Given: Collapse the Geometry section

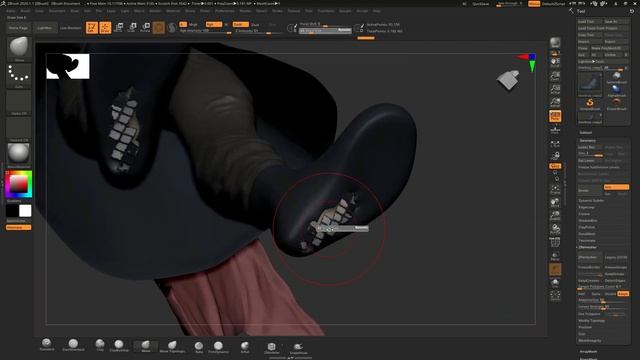Looking at the screenshot, I should pos(588,140).
